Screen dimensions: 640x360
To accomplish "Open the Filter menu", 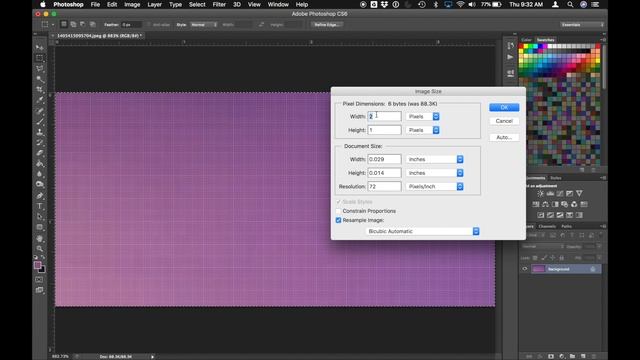I will tap(219, 4).
